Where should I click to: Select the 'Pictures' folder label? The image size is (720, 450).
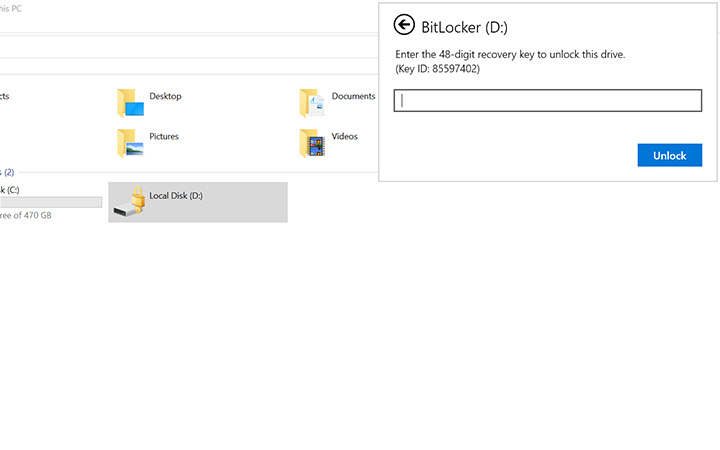coord(164,136)
